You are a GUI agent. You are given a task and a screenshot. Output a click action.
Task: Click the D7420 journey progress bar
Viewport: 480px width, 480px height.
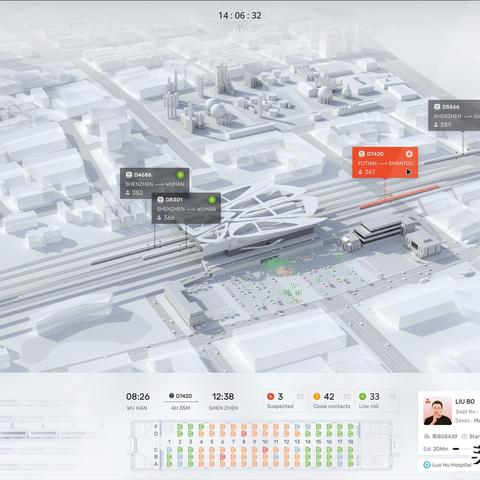[180, 402]
